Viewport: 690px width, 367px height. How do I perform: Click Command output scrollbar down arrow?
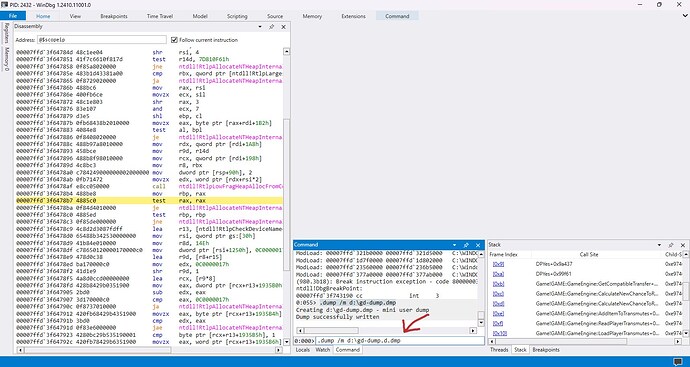pyautogui.click(x=481, y=323)
